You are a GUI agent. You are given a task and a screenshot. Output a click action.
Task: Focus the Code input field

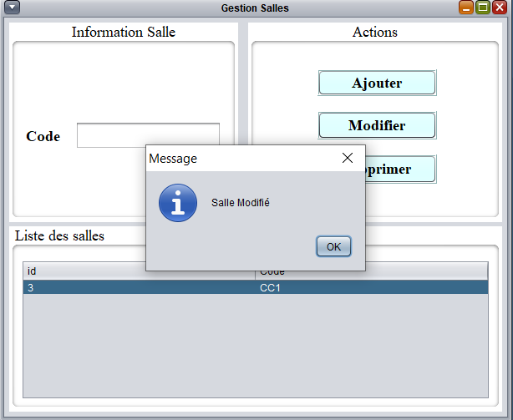tap(148, 134)
